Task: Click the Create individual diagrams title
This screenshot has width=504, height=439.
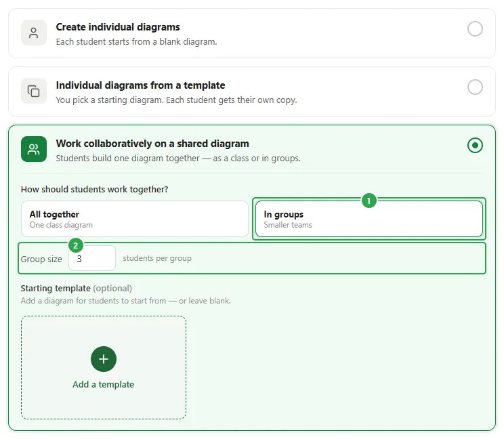Action: coord(118,27)
